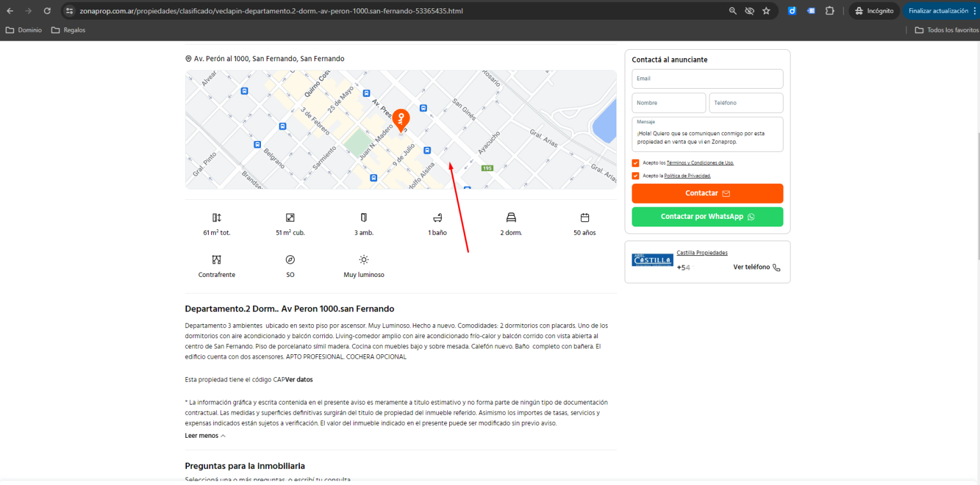
Task: Click inside the Mensaje text area
Action: point(707,134)
